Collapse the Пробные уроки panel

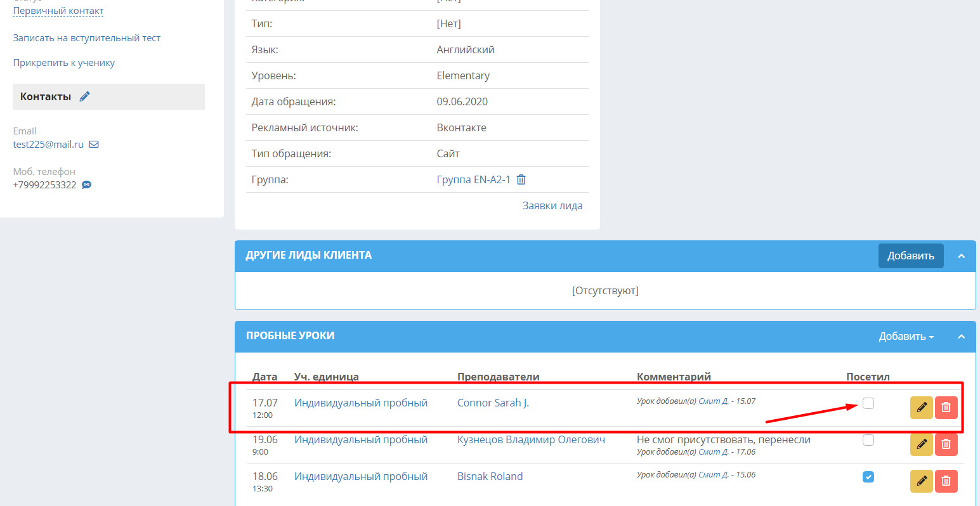point(961,337)
